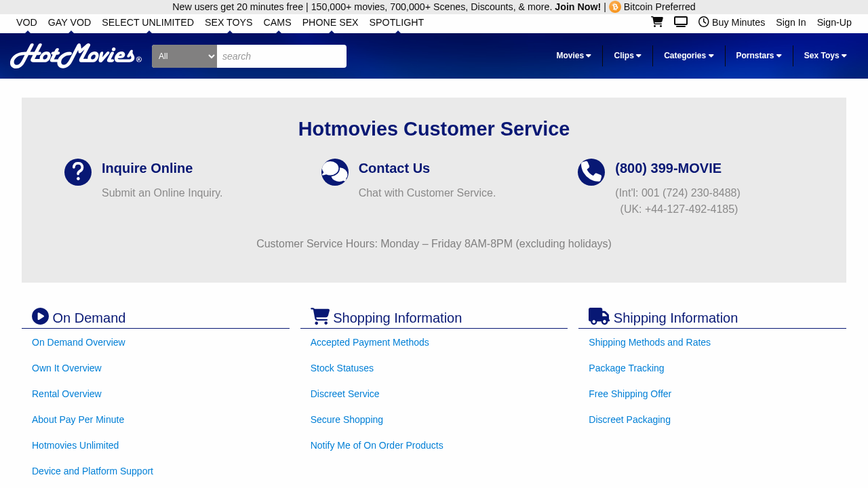Open the Inquire Online heading link
This screenshot has height=488, width=868.
(147, 168)
